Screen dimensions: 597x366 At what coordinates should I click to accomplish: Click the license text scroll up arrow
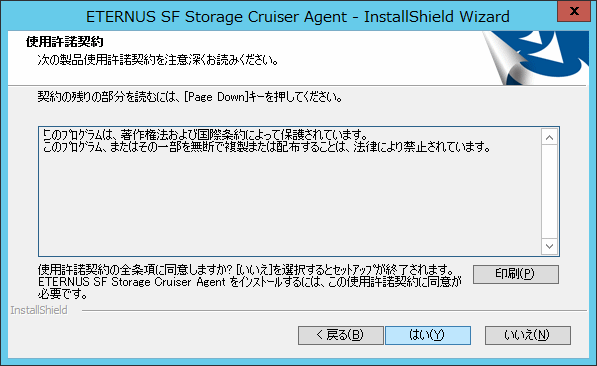(x=549, y=137)
